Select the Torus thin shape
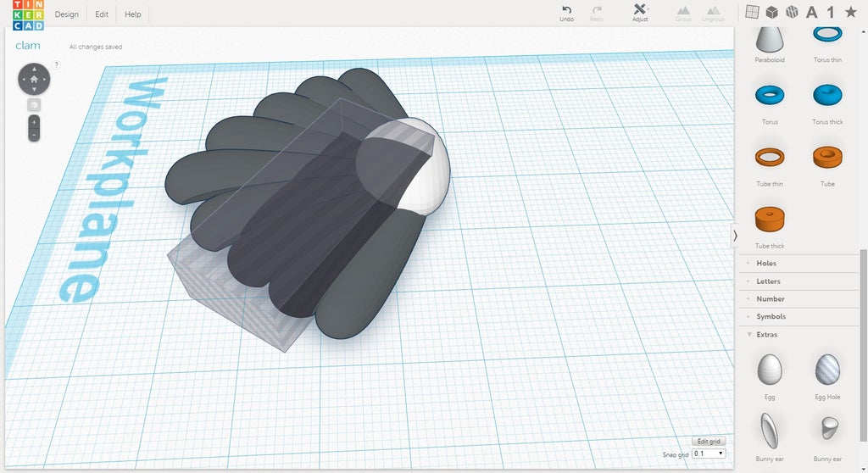Image resolution: width=868 pixels, height=473 pixels. tap(827, 44)
